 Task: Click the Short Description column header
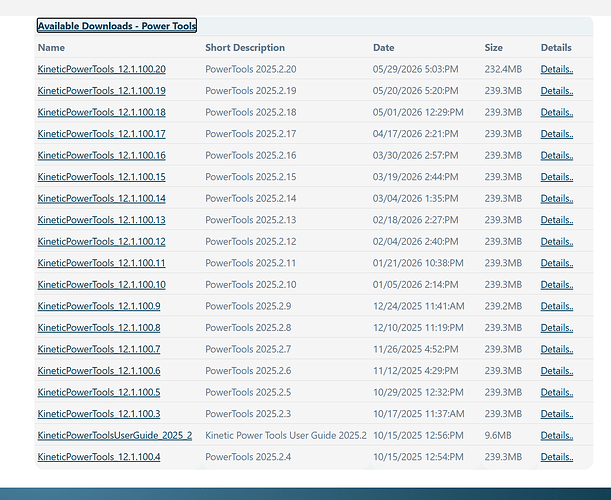(x=245, y=48)
